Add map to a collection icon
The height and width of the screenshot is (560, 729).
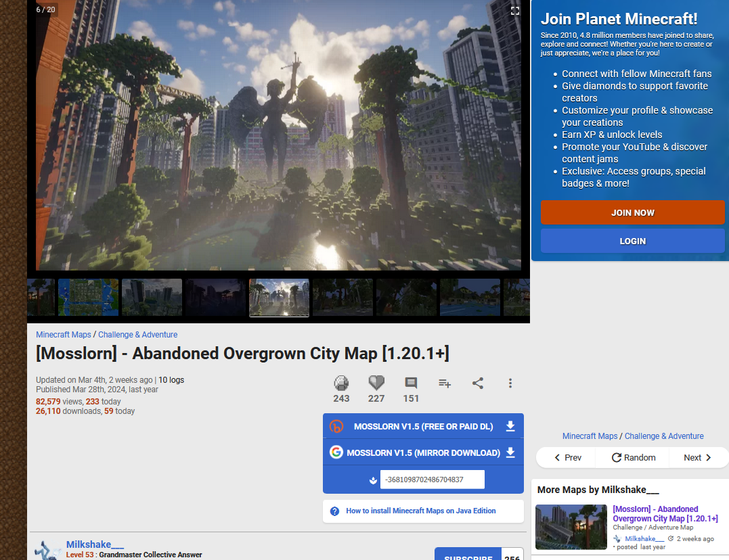tap(445, 383)
